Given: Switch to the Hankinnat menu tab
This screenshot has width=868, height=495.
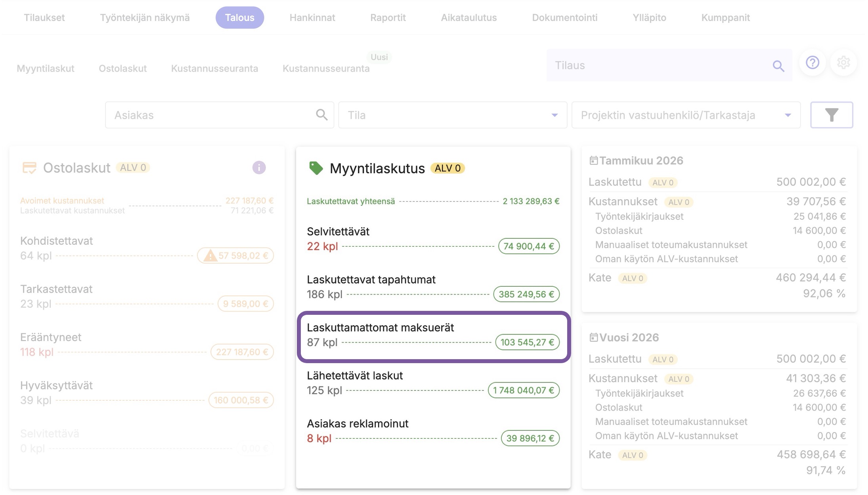Looking at the screenshot, I should 312,17.
